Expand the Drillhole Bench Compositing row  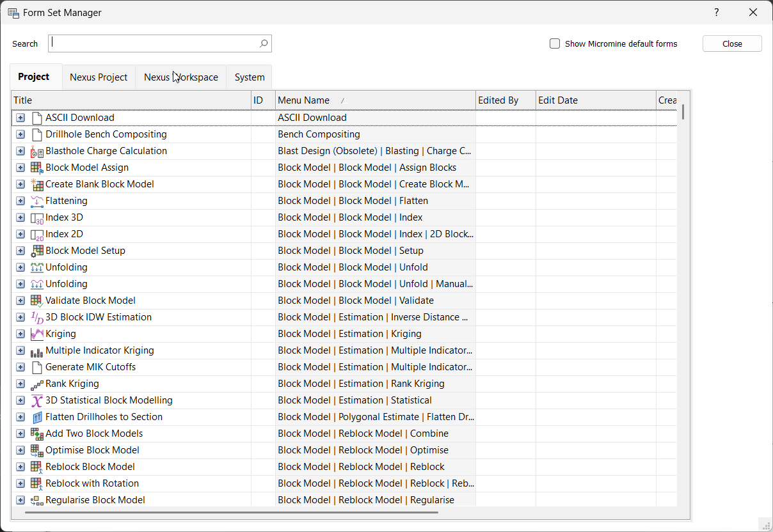(x=20, y=134)
